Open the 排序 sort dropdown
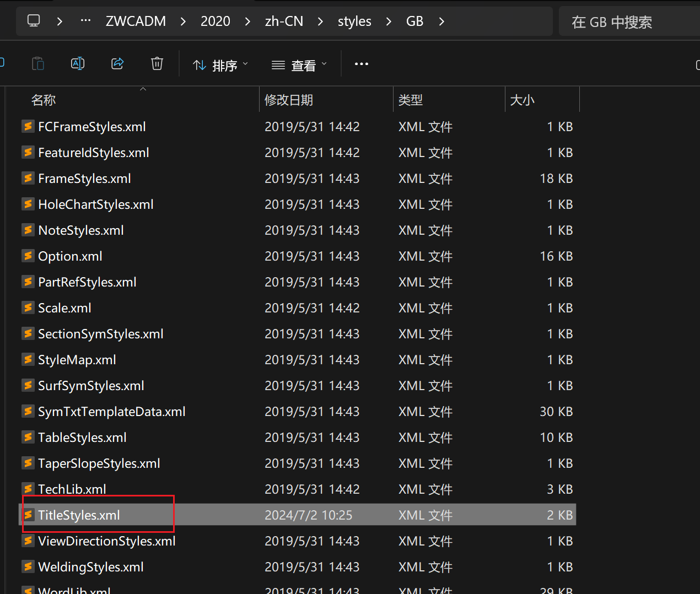This screenshot has height=594, width=700. (x=220, y=66)
